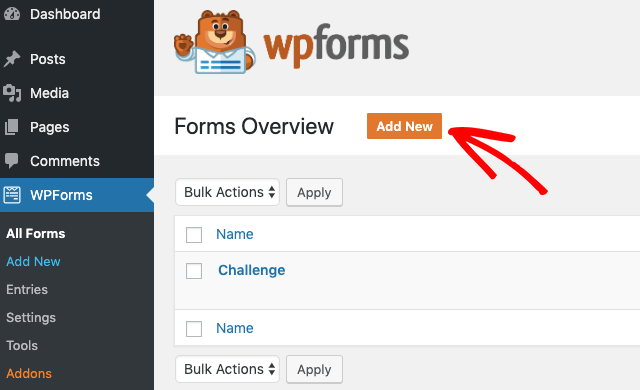The image size is (640, 390).
Task: Sort by Name in table header
Action: point(235,234)
